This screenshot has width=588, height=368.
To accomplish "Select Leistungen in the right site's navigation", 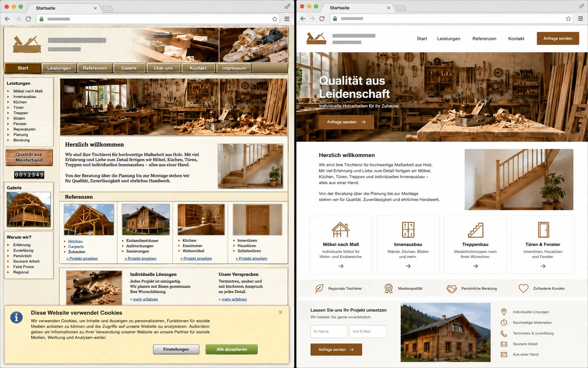I will click(x=449, y=39).
